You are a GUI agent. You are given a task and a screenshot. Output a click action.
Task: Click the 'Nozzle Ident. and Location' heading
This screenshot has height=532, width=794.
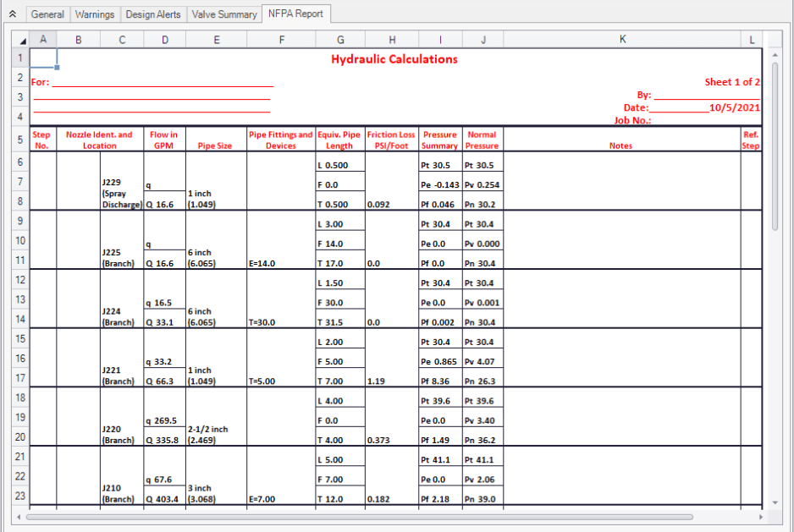(x=99, y=140)
